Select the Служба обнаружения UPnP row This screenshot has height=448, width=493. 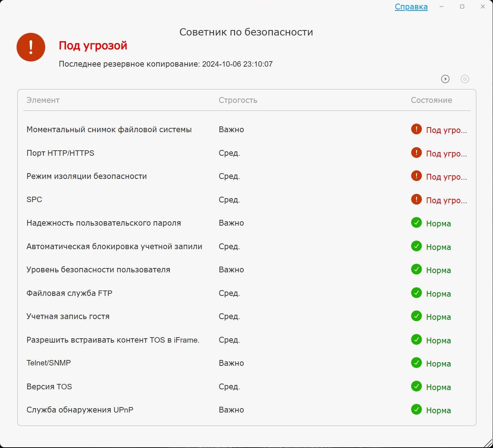pos(80,410)
